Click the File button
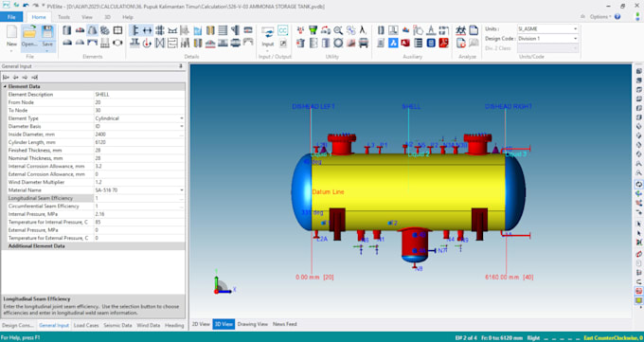Viewport: 644px width, 342px height. coord(11,17)
